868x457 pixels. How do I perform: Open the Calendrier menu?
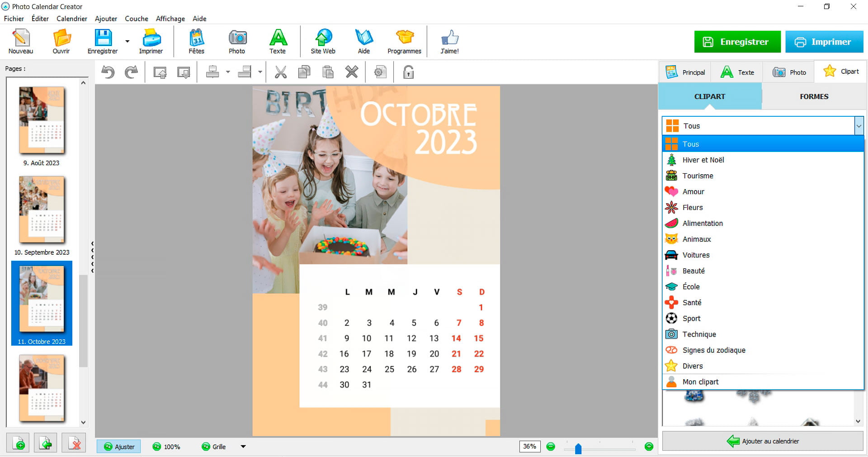[x=71, y=19]
